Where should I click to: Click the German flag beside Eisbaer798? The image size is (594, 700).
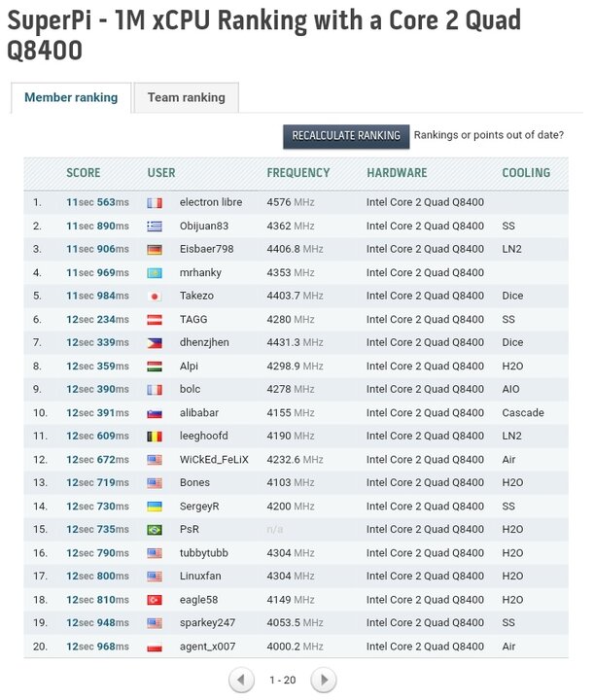(155, 250)
